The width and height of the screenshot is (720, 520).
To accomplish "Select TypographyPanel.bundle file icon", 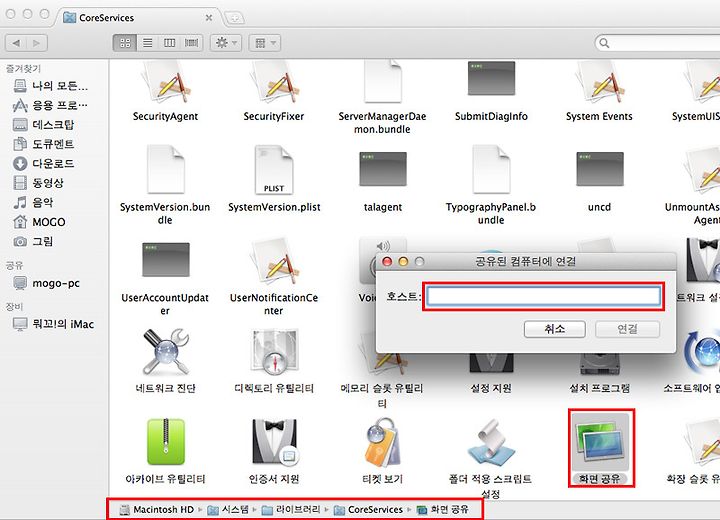I will (x=491, y=169).
